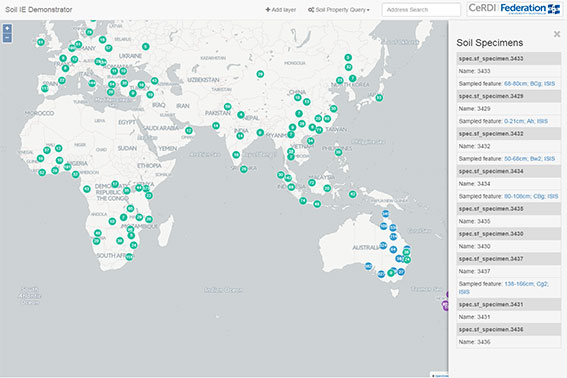Click the row Name: 3435
Screen dimensions: 567x378
pos(509,221)
